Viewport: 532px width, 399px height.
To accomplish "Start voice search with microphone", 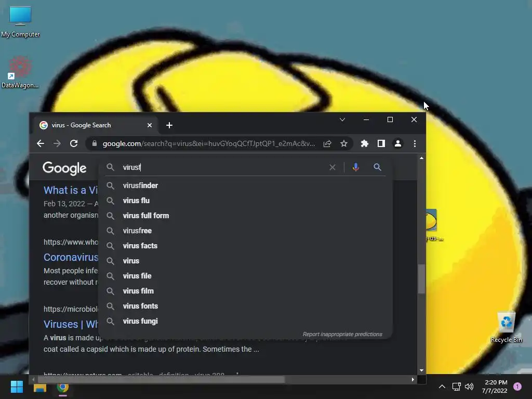I will 355,167.
